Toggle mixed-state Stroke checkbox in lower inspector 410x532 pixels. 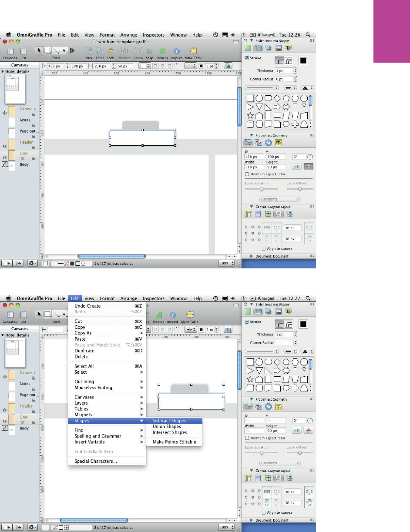(x=247, y=321)
